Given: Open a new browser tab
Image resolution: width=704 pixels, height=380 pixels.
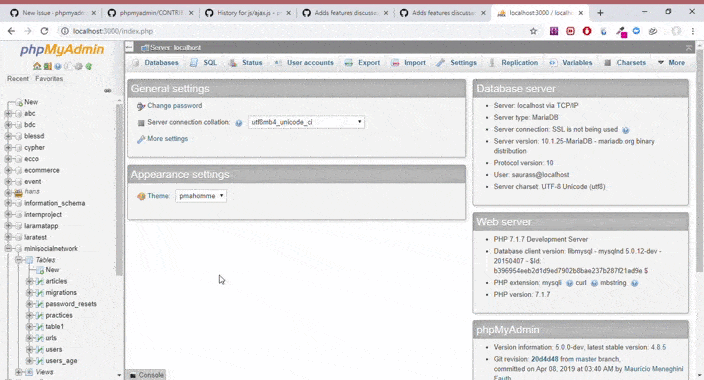Looking at the screenshot, I should (x=600, y=13).
